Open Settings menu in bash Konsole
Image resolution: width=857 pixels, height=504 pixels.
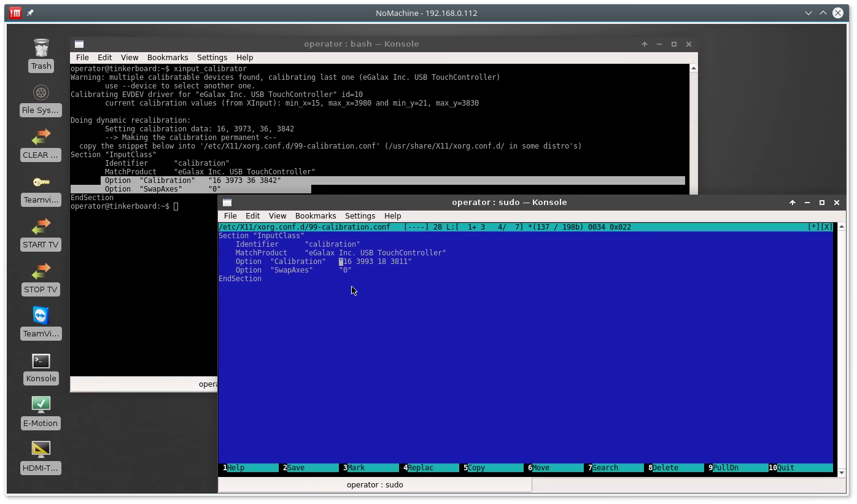(x=212, y=58)
